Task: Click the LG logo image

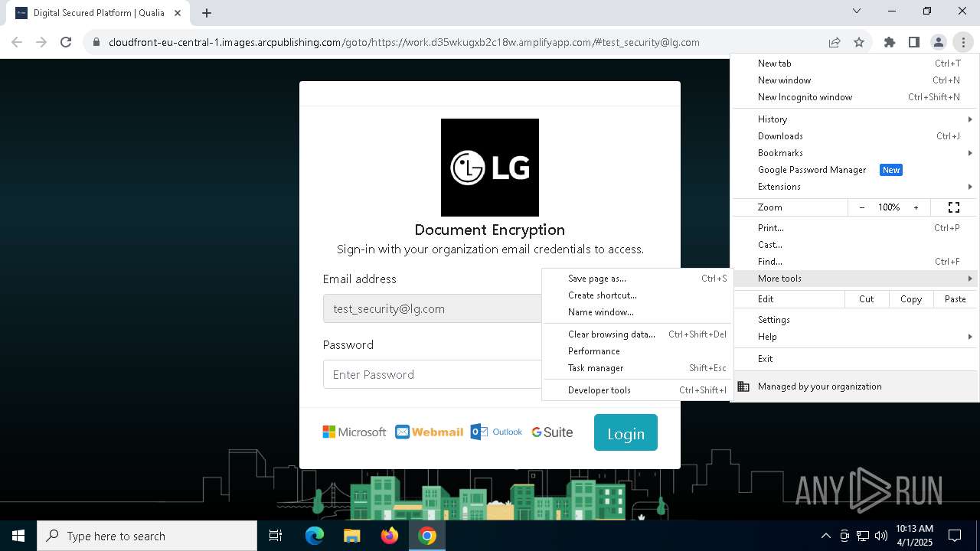Action: click(490, 168)
